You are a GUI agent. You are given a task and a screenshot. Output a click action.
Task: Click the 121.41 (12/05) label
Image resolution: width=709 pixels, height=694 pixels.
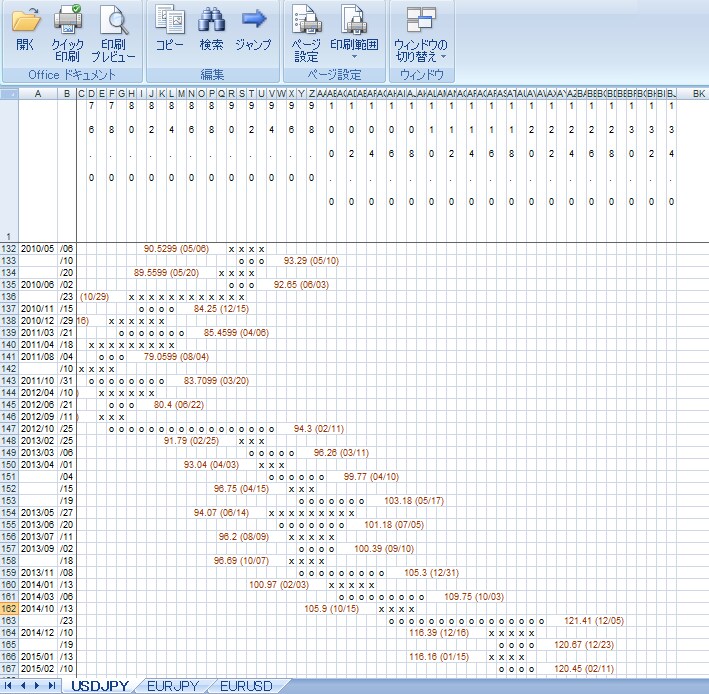(x=594, y=621)
